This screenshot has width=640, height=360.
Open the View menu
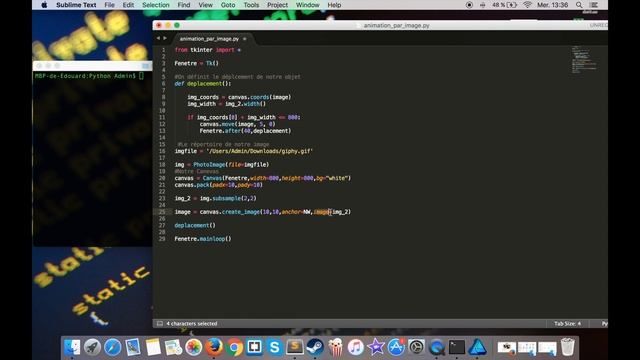pyautogui.click(x=205, y=5)
